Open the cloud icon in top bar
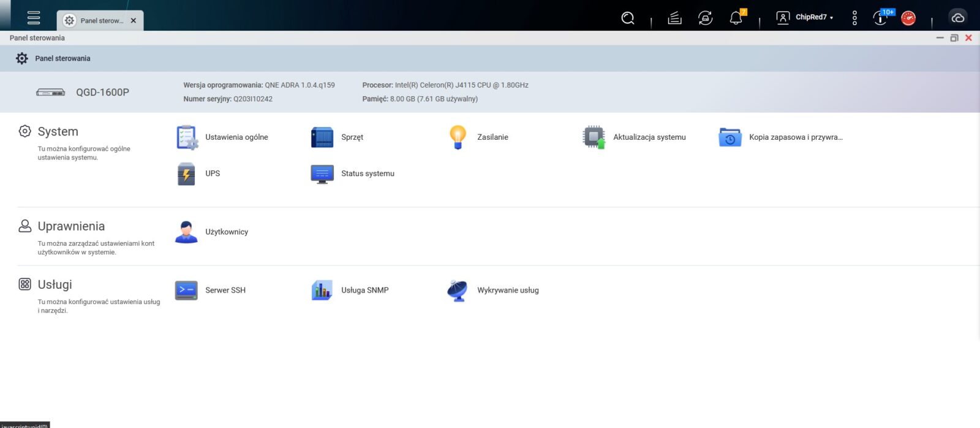 pos(958,18)
